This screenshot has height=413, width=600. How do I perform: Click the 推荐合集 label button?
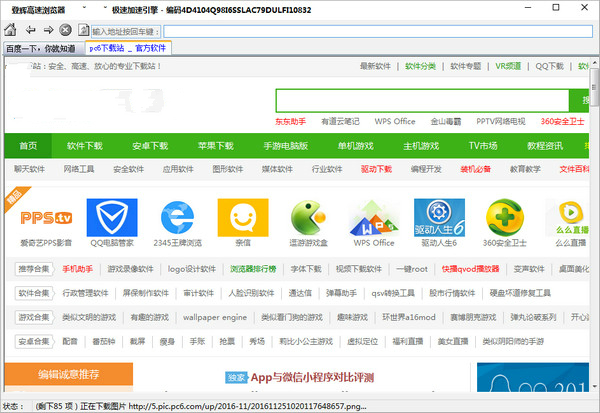(x=34, y=269)
